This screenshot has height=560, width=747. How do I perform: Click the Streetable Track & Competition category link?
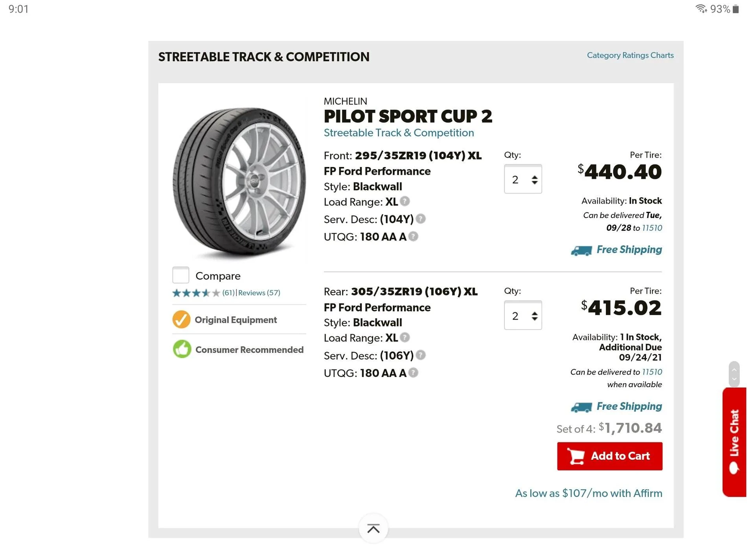pos(399,133)
